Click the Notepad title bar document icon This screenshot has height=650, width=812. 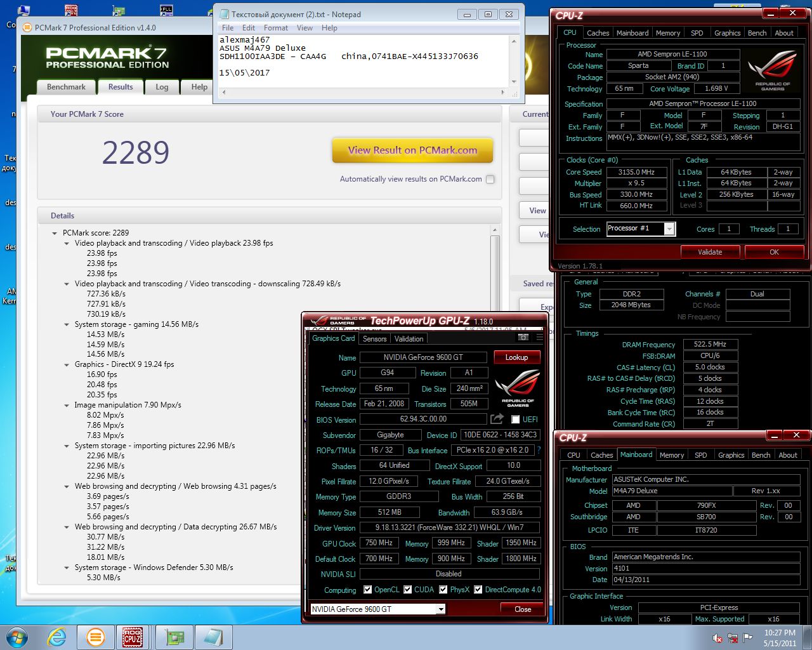tap(224, 14)
